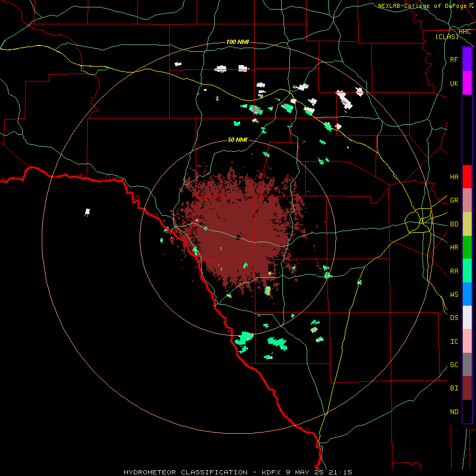476x476 pixels.
Task: Click the 50 NMI range ring label
Action: tap(237, 140)
